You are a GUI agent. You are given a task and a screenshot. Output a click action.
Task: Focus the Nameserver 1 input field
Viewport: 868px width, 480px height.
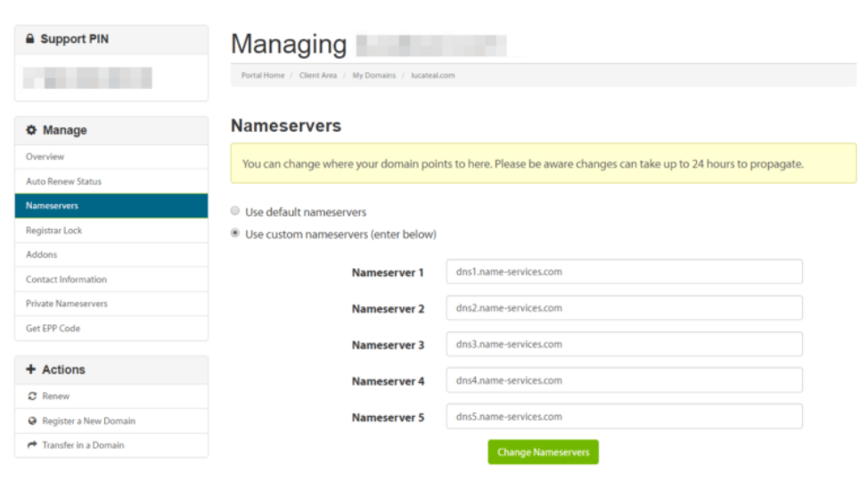click(625, 273)
